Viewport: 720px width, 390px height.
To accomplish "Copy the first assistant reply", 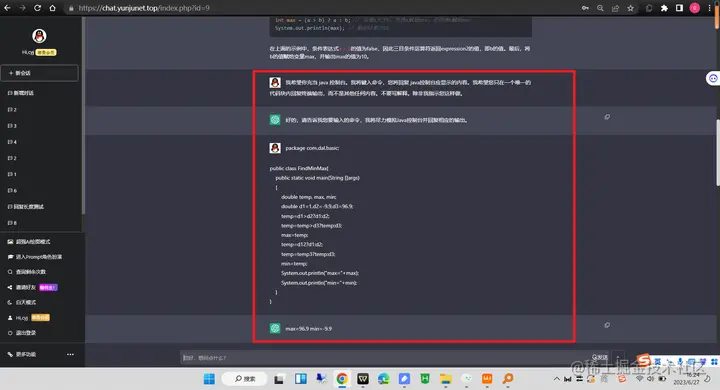I will (607, 117).
